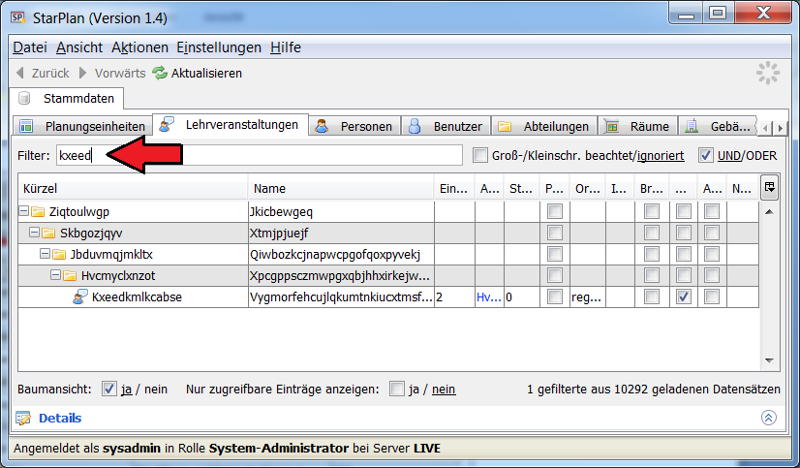Viewport: 800px width, 468px height.
Task: Click the Ein... column header
Action: click(x=454, y=188)
